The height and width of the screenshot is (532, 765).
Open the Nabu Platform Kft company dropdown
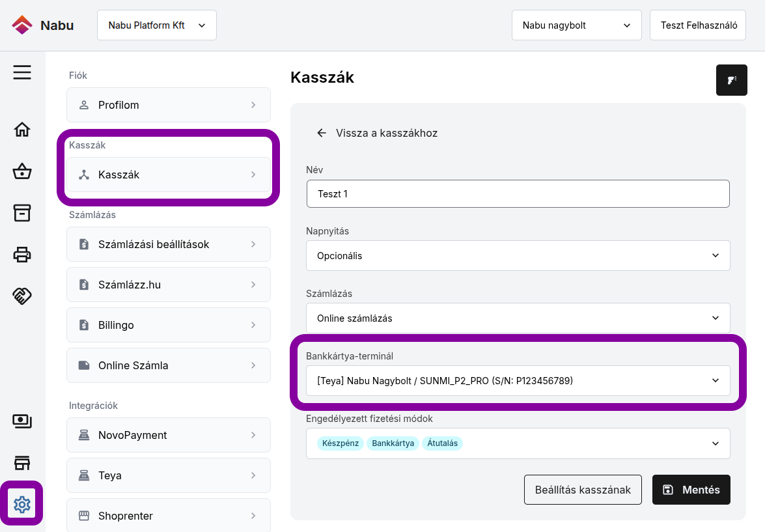point(157,25)
